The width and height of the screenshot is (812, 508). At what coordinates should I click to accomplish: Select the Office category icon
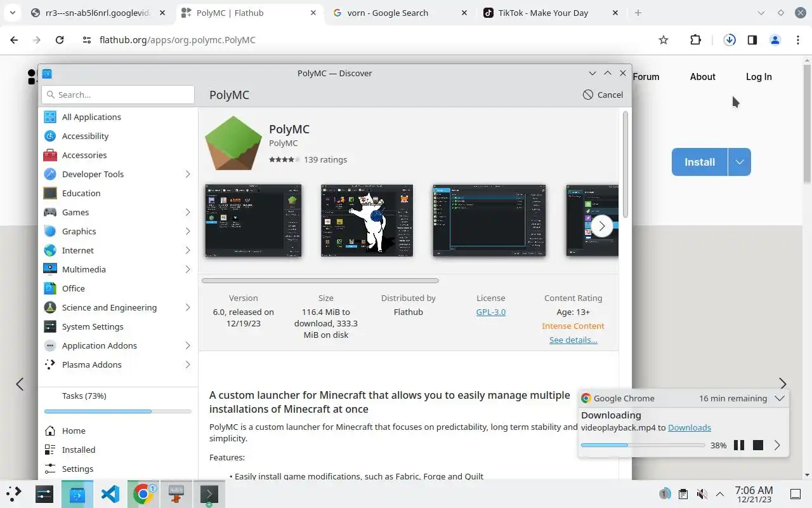pos(50,288)
